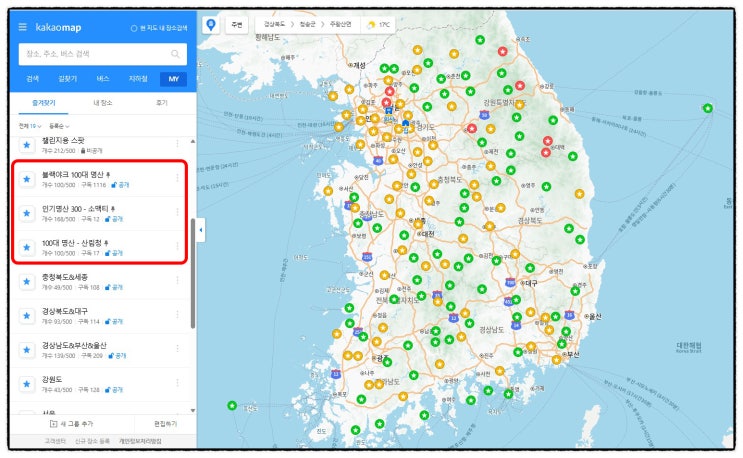743x458 pixels.
Task: Open the 후기 sub-tab
Action: (162, 103)
